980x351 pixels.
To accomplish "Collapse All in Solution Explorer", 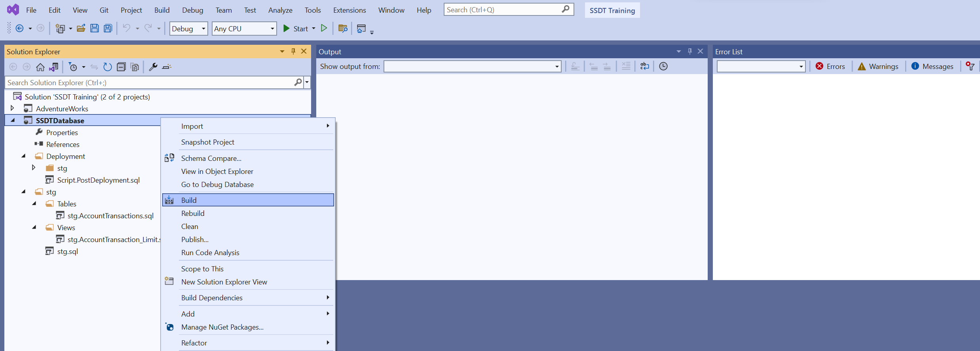I will 121,67.
